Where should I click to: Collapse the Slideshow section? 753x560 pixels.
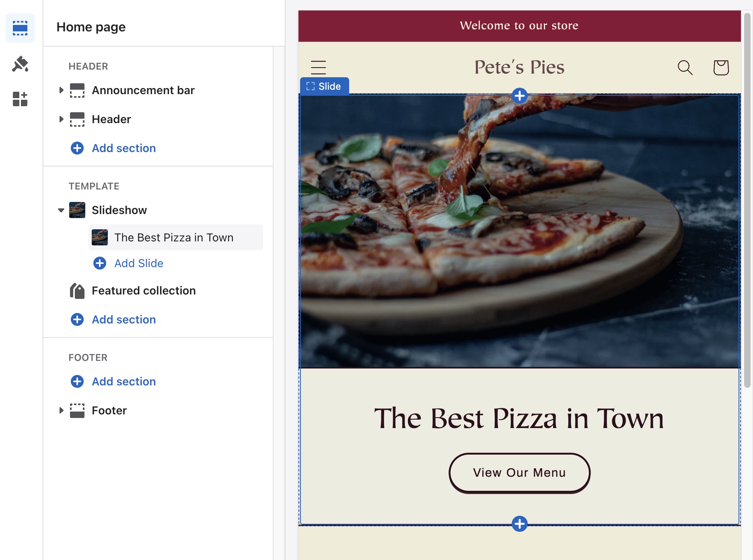point(61,210)
